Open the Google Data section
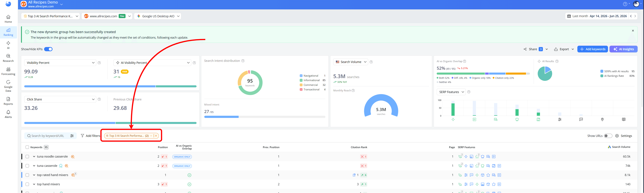644x193 pixels. (8, 86)
